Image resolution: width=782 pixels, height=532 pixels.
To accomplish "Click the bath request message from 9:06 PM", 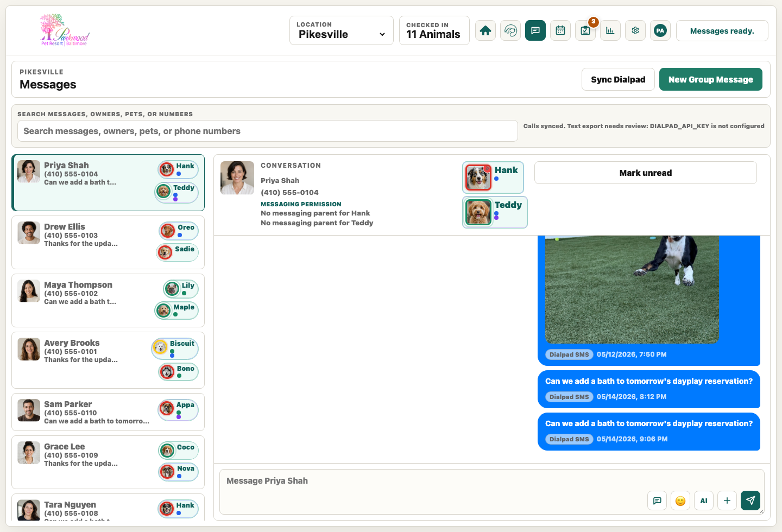I will (649, 432).
